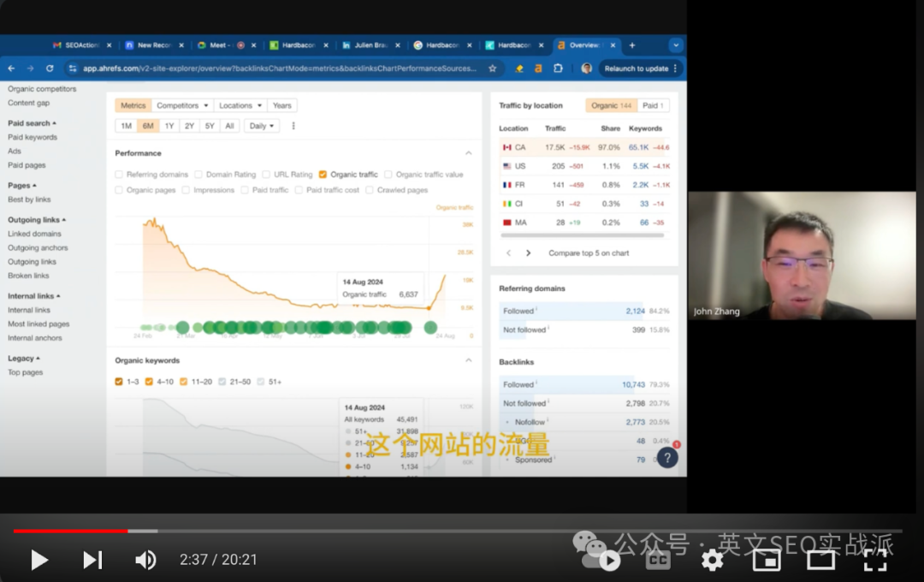The image size is (924, 582).
Task: Uncheck the Organic traffic checkbox
Action: coord(323,175)
